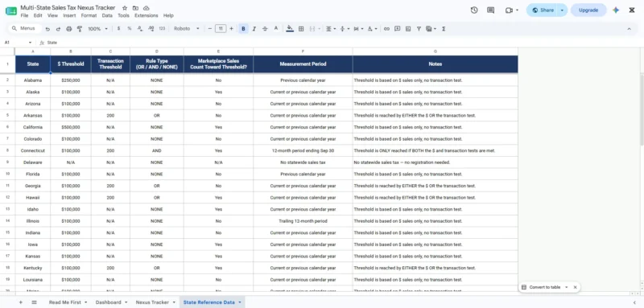The width and height of the screenshot is (644, 308).
Task: Open comments panel icon
Action: pos(490,10)
